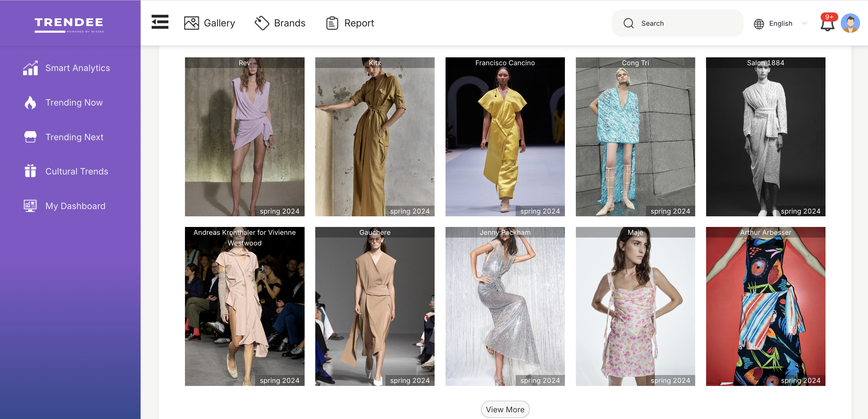The image size is (868, 419).
Task: Open the Maje floral dress image
Action: pyautogui.click(x=635, y=306)
